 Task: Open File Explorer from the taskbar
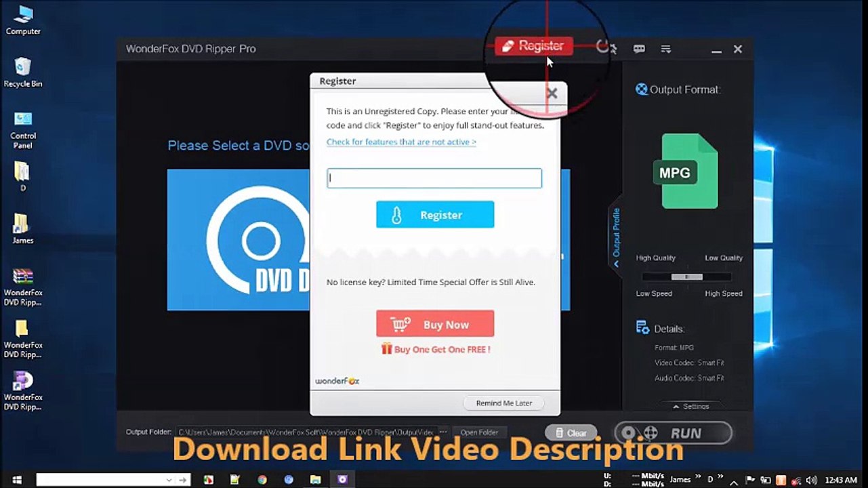(315, 480)
